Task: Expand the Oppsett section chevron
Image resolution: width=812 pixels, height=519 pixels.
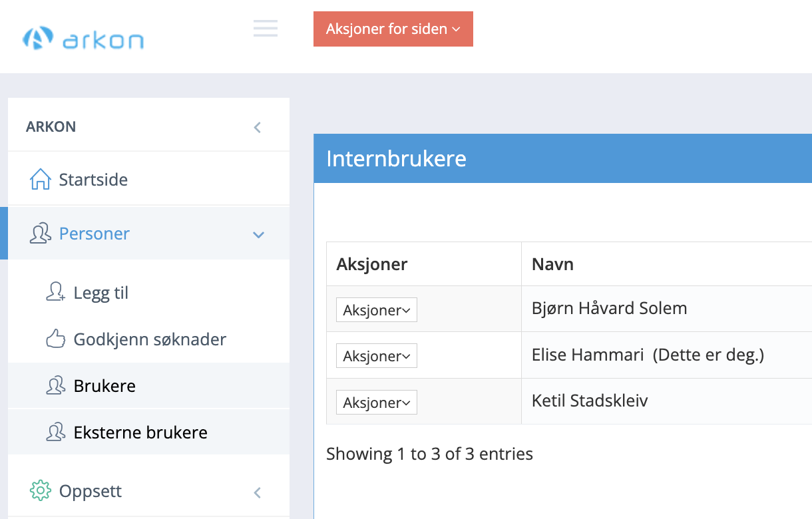Action: (x=257, y=492)
